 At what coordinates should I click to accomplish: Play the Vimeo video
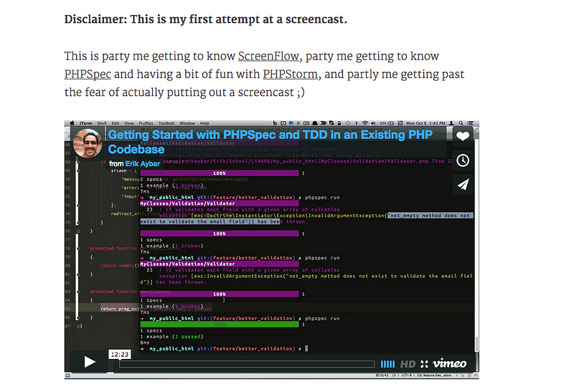(90, 362)
